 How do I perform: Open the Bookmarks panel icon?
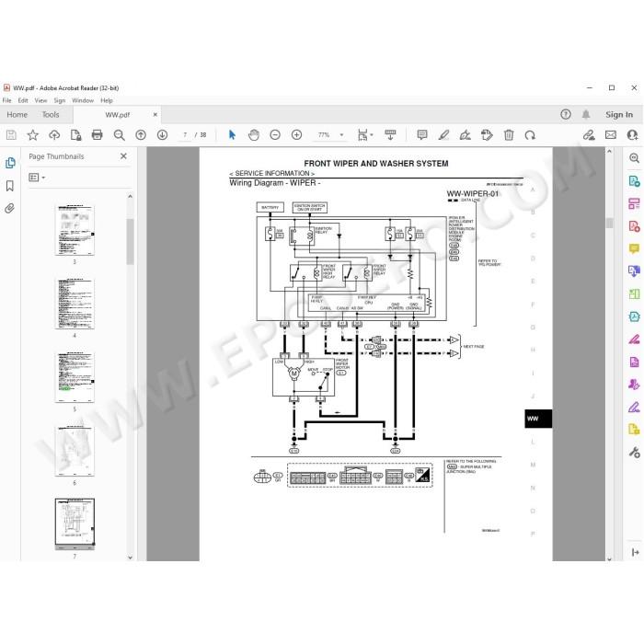[10, 186]
